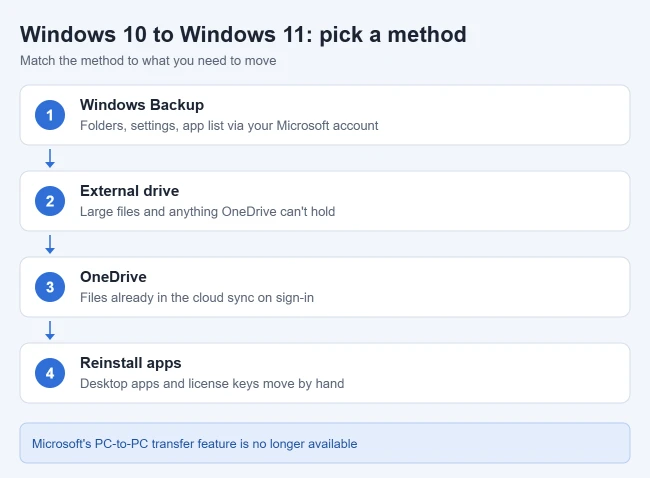
Task: Select the External drive method card
Action: (x=325, y=201)
